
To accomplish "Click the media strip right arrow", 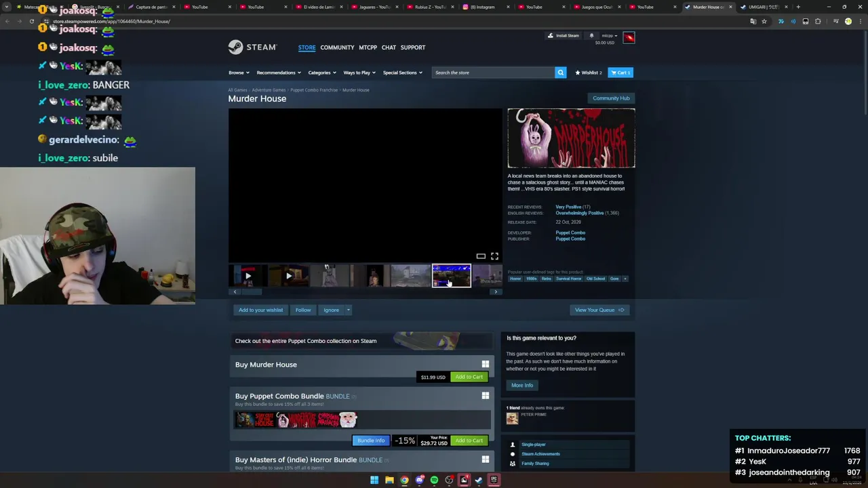I will coord(496,291).
